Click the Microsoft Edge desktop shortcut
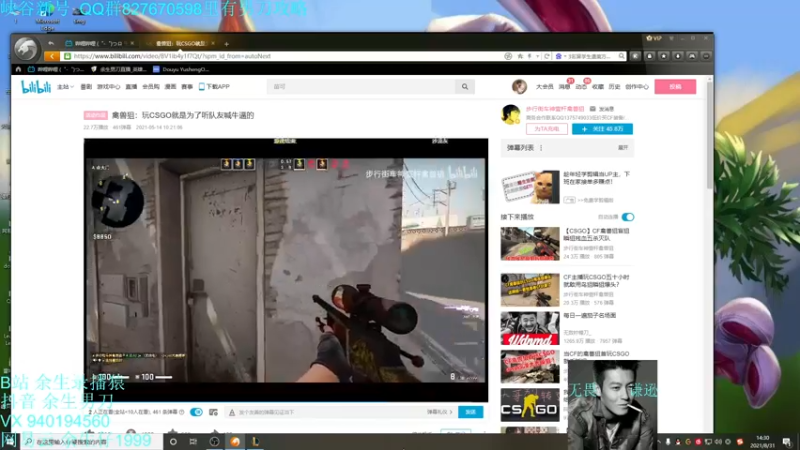The height and width of the screenshot is (450, 800). 47,17
